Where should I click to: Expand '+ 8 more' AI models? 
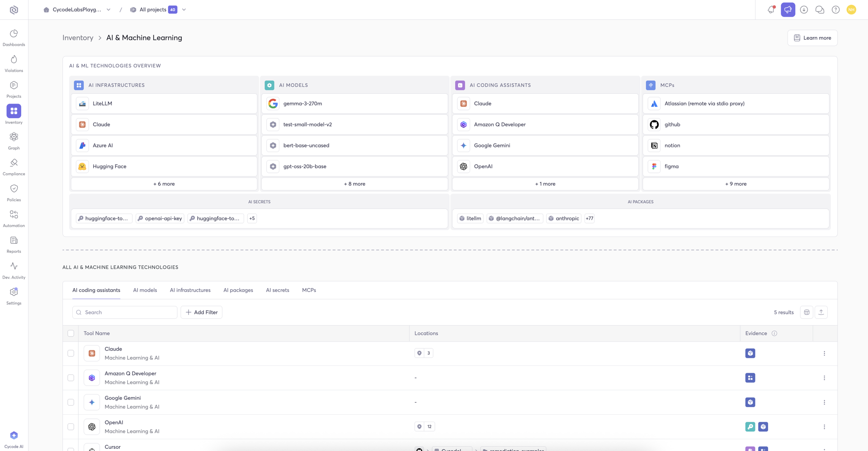(354, 184)
